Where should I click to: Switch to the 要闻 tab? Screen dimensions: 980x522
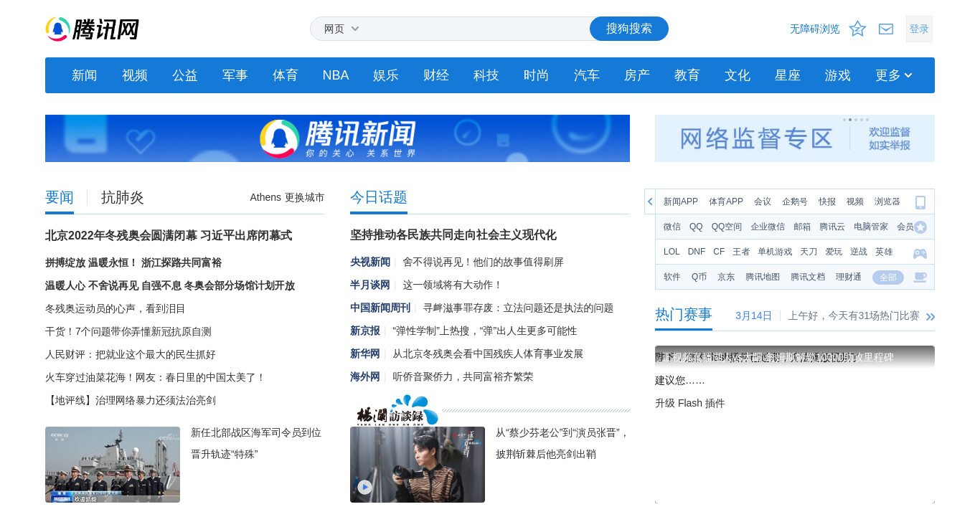60,198
